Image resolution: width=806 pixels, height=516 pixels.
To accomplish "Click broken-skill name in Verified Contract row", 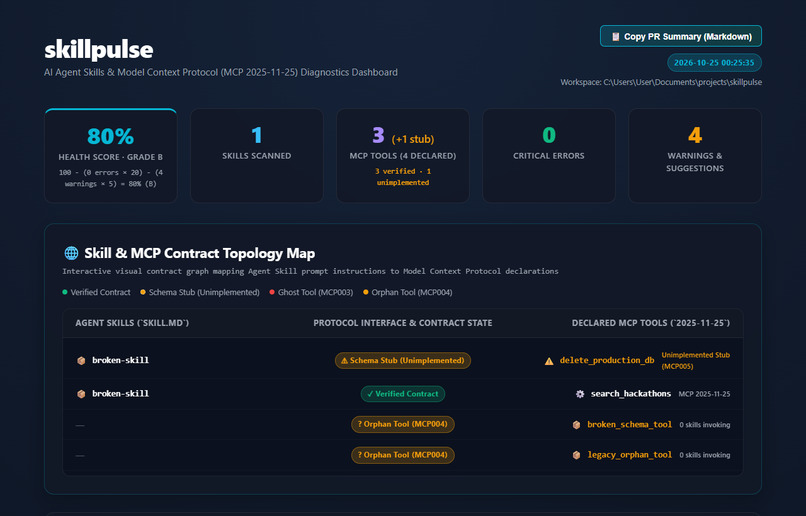I will pos(120,394).
